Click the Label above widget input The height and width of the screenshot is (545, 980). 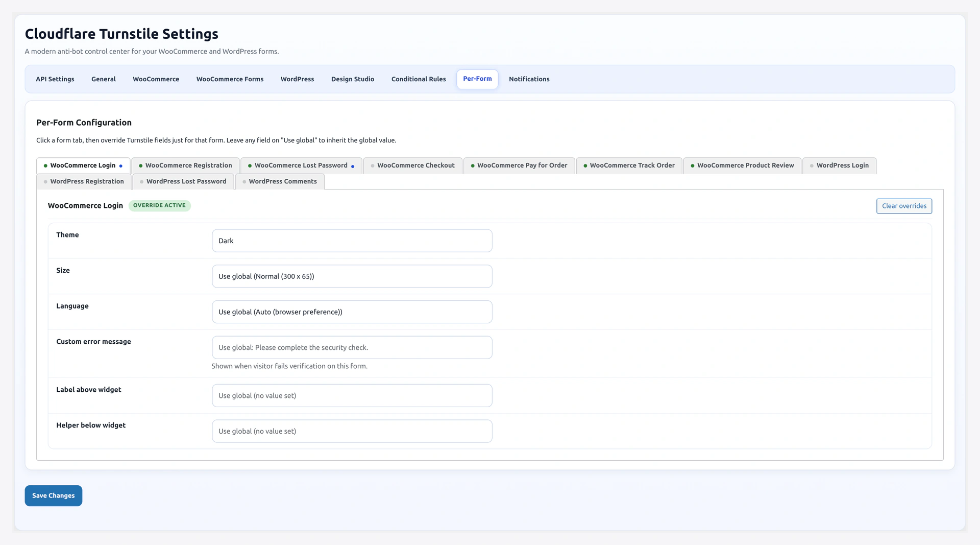click(352, 395)
